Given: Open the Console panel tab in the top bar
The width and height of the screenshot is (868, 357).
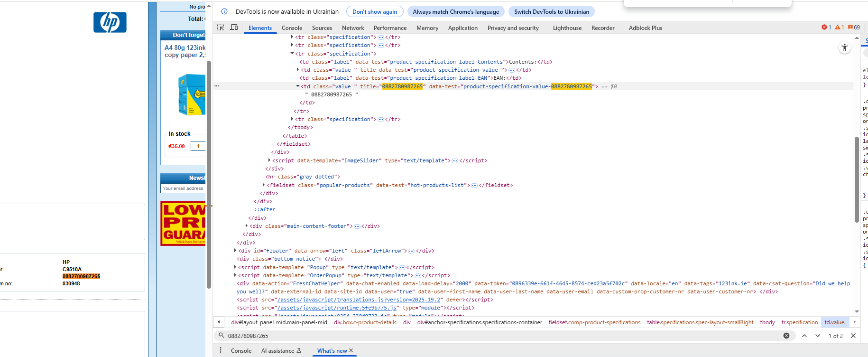Looking at the screenshot, I should click(x=292, y=28).
